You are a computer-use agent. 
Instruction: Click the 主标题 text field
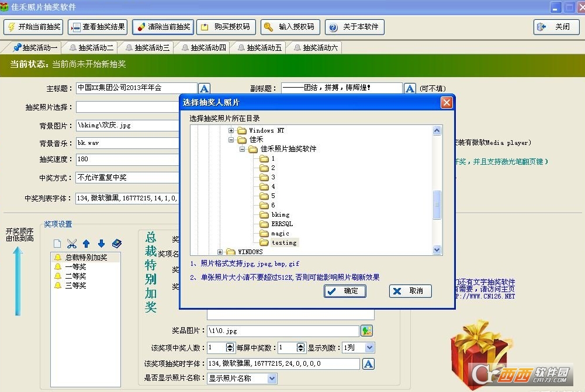pyautogui.click(x=137, y=88)
